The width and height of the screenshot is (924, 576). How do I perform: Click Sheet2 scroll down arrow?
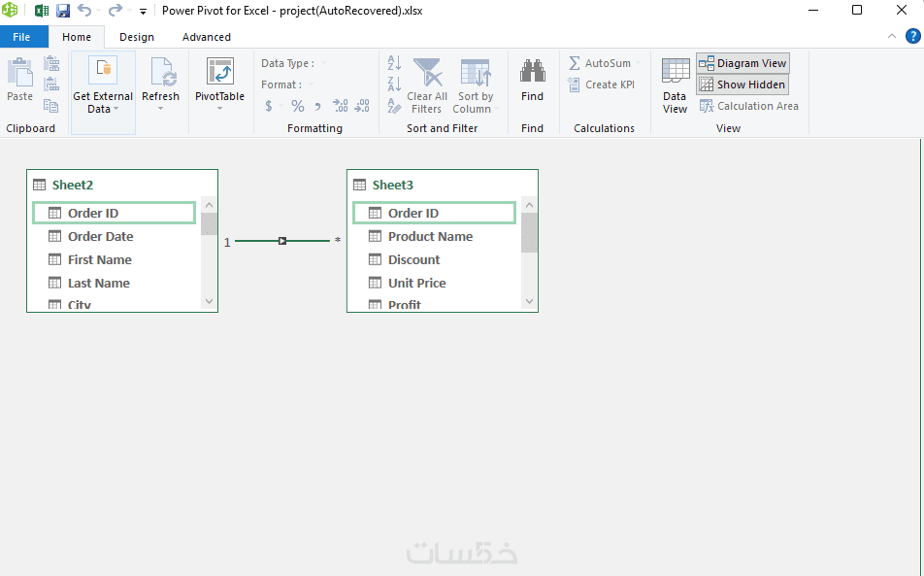coord(209,301)
